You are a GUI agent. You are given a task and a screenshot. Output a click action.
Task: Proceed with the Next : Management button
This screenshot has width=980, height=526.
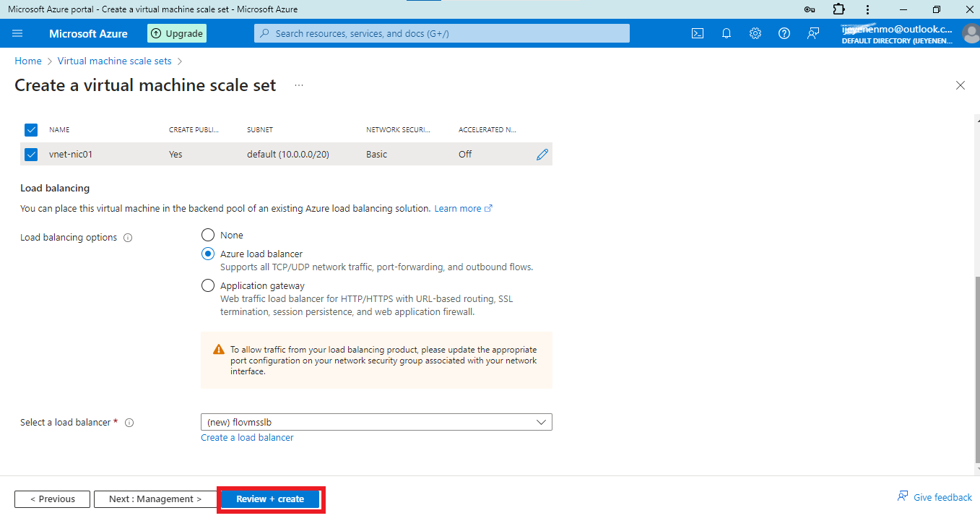(155, 499)
